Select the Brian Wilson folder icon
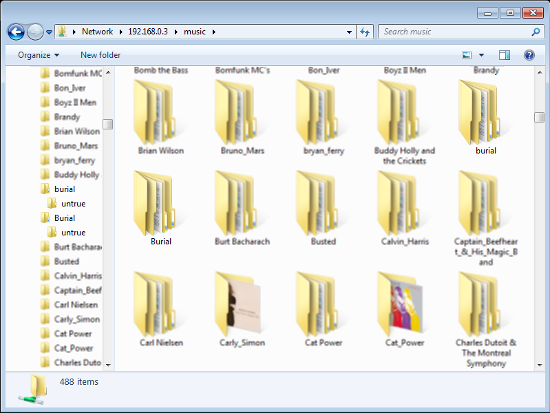The height and width of the screenshot is (413, 550). coord(154,112)
